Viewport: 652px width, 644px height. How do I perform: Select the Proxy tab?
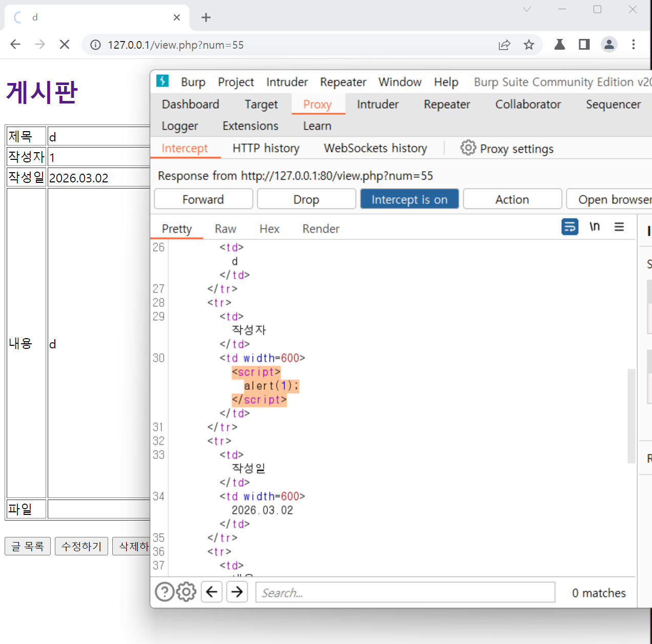317,104
